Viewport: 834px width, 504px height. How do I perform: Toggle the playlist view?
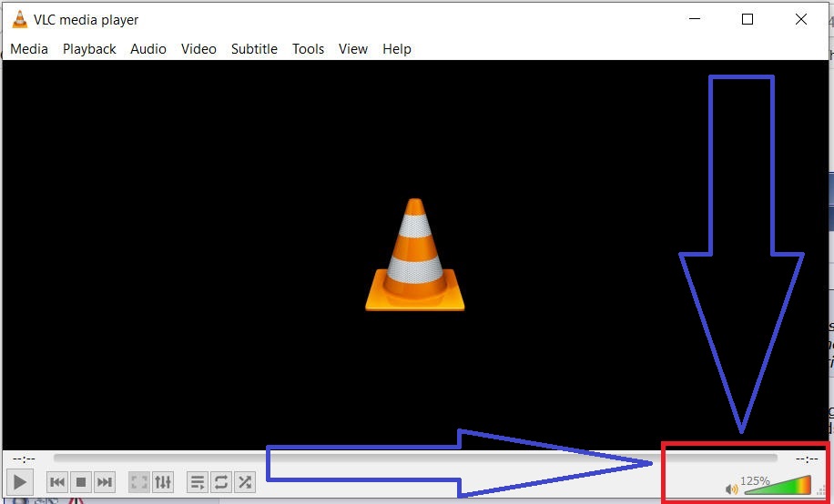tap(198, 482)
